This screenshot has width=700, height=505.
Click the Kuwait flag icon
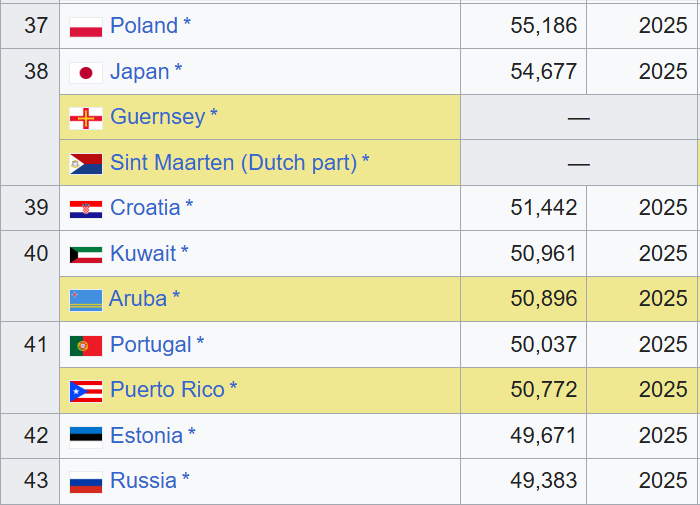pos(86,254)
